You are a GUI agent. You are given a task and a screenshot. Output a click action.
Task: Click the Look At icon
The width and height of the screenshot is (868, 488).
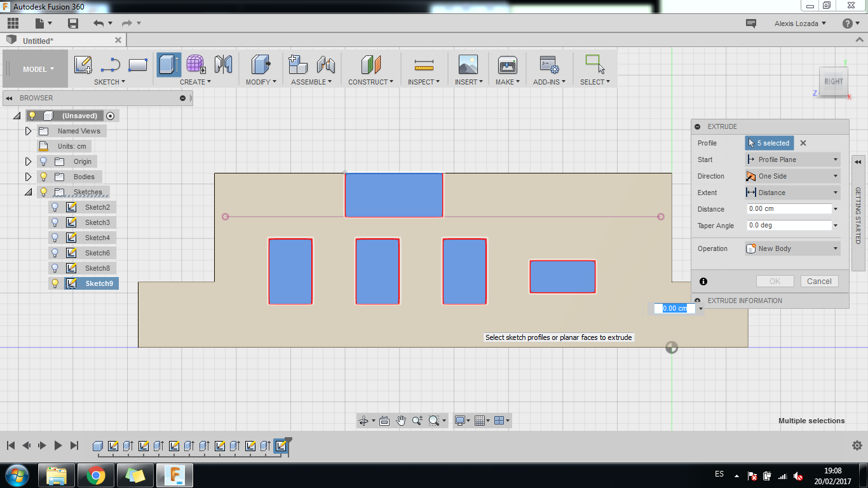click(384, 421)
